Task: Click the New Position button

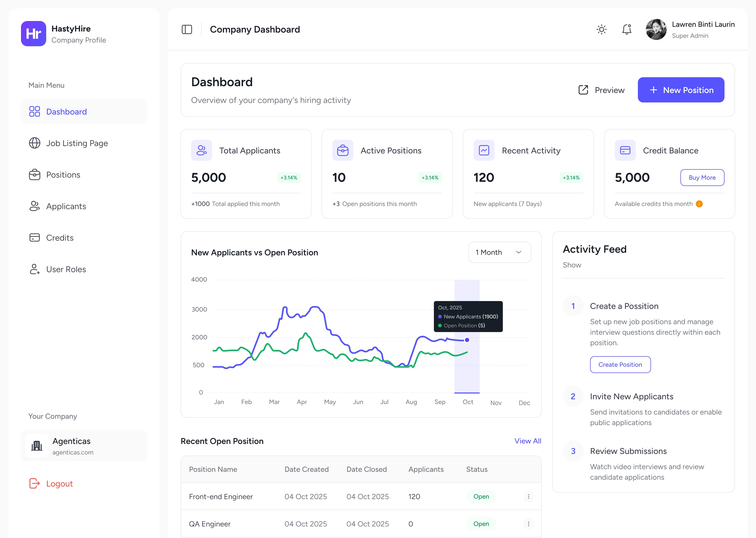Action: click(681, 90)
